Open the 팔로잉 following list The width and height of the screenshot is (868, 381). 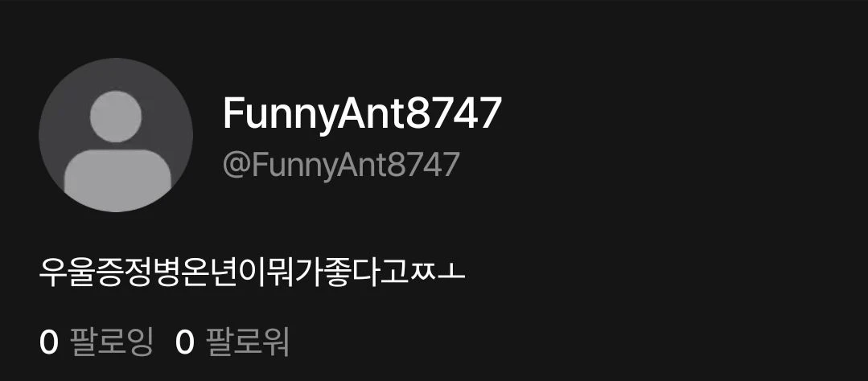coord(96,342)
